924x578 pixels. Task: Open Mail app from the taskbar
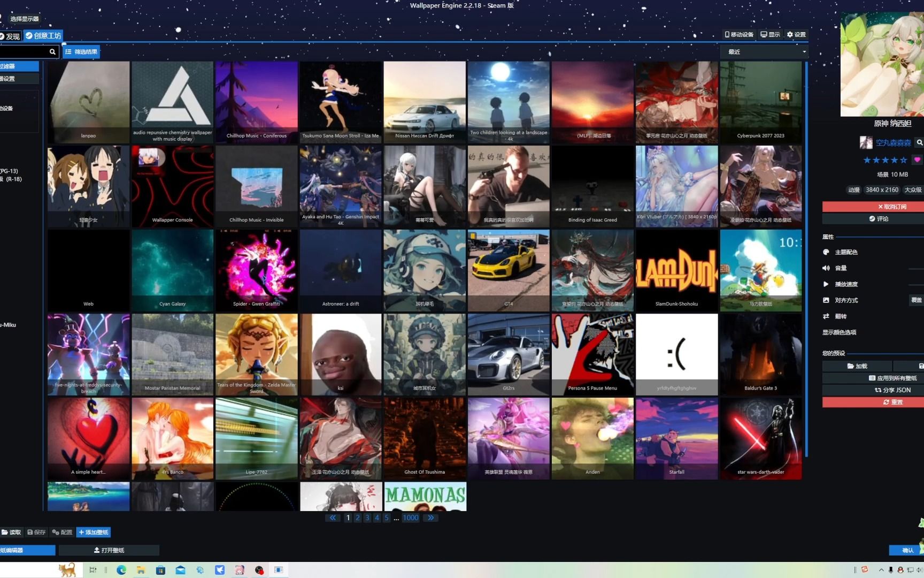click(x=180, y=570)
